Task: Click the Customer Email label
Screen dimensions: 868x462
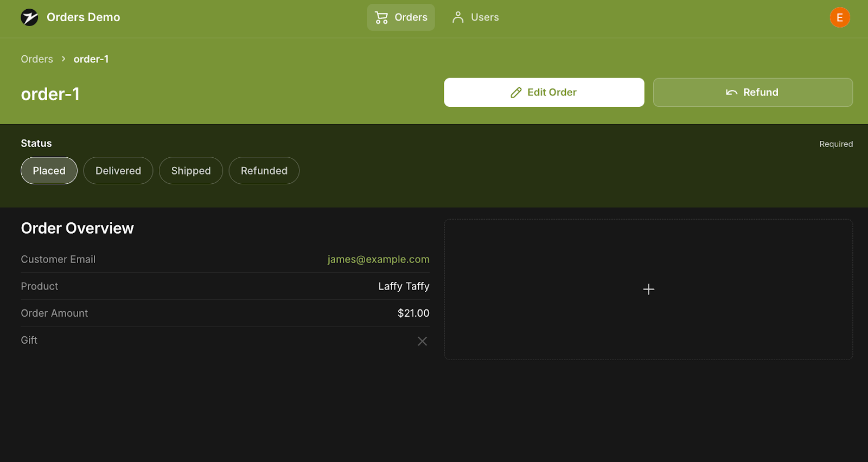Action: click(58, 259)
